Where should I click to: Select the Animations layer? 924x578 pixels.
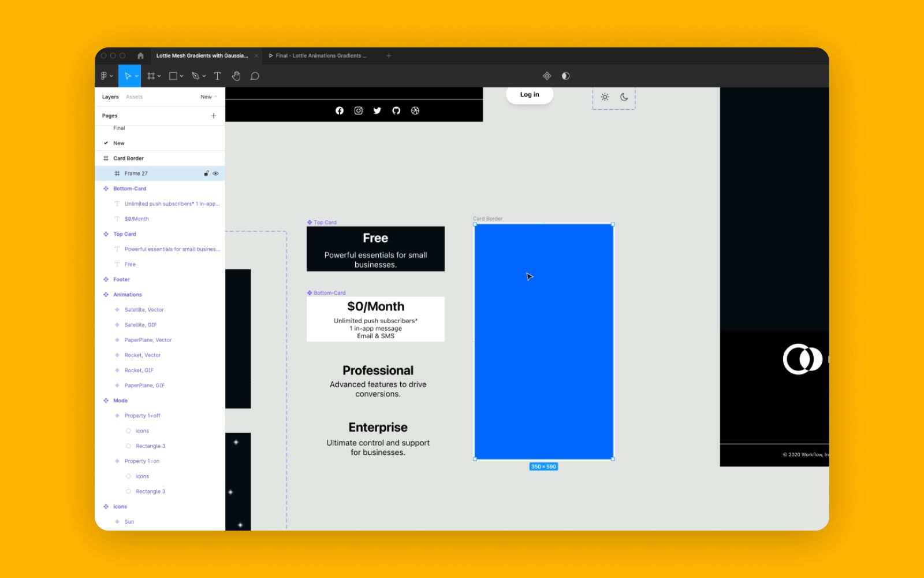(x=128, y=295)
